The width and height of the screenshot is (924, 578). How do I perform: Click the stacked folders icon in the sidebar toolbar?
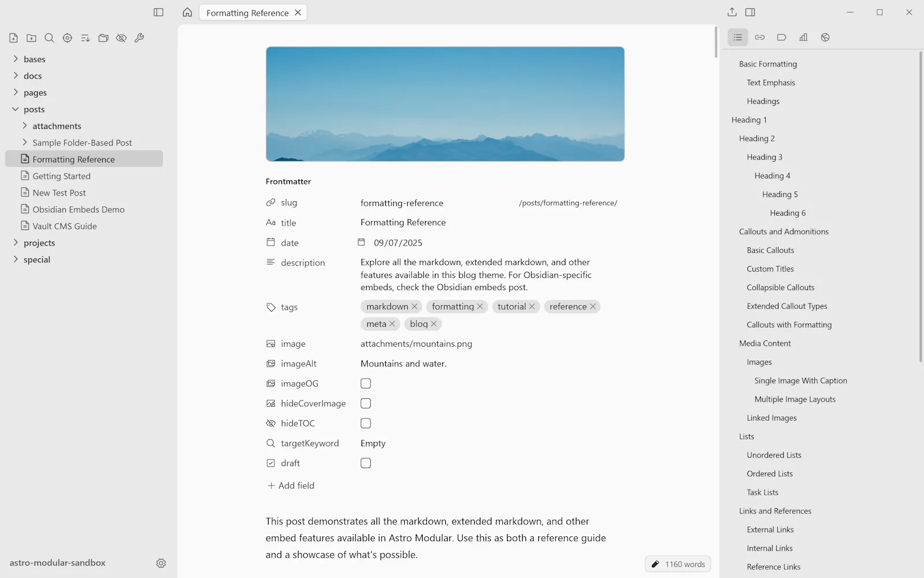(x=103, y=38)
